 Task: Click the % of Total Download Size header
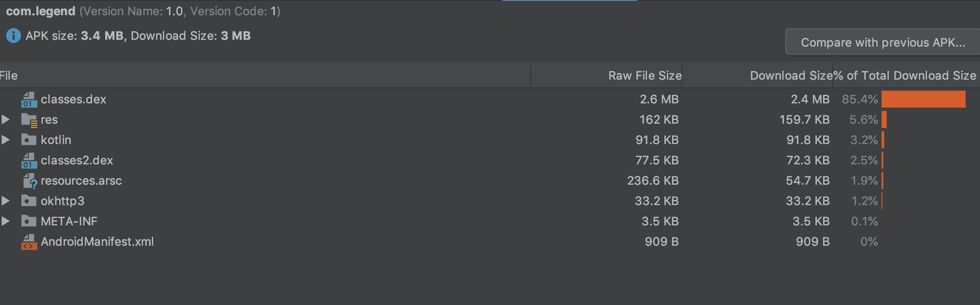[905, 75]
